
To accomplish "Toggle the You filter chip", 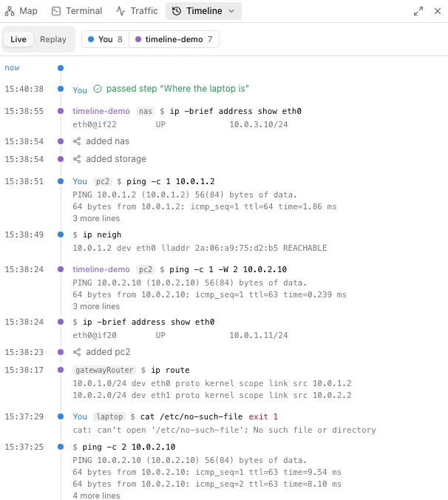I will point(105,39).
